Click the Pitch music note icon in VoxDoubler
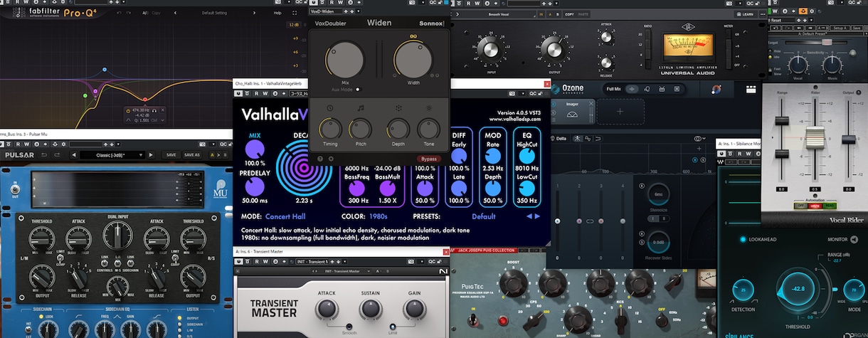Image resolution: width=868 pixels, height=338 pixels. point(360,107)
